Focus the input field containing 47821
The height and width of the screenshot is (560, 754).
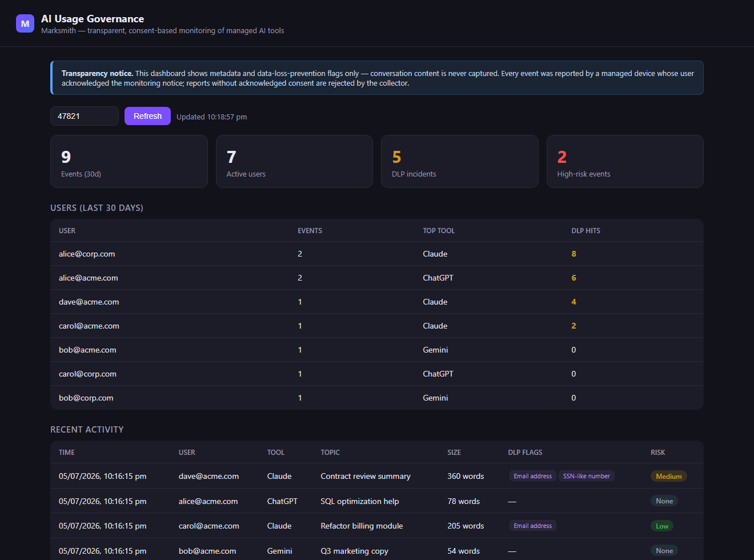pyautogui.click(x=85, y=116)
